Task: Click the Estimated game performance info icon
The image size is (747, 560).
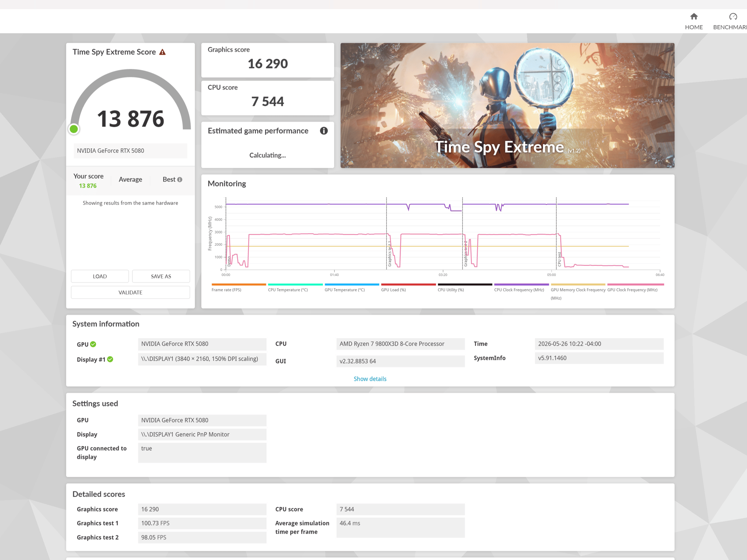Action: pos(324,131)
